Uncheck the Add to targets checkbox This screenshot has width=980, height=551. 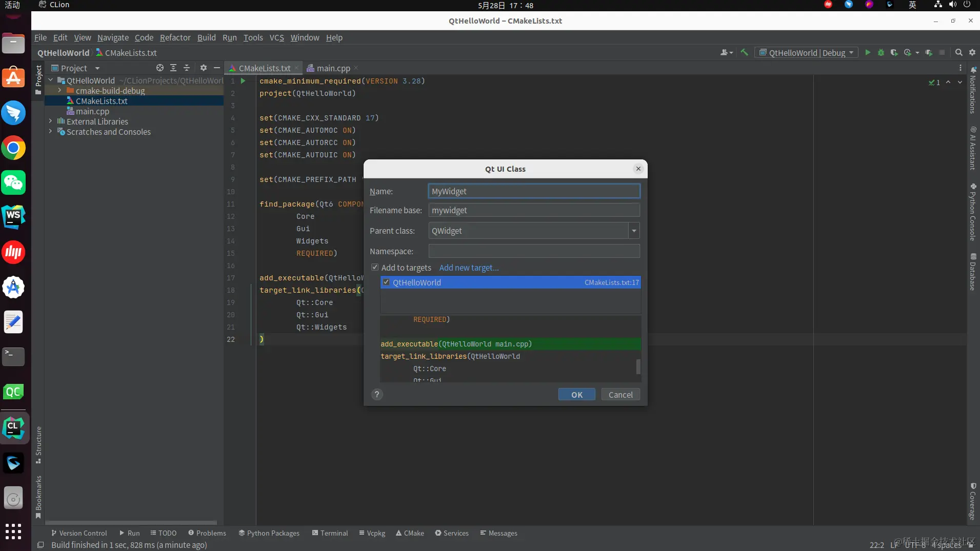[x=375, y=268]
